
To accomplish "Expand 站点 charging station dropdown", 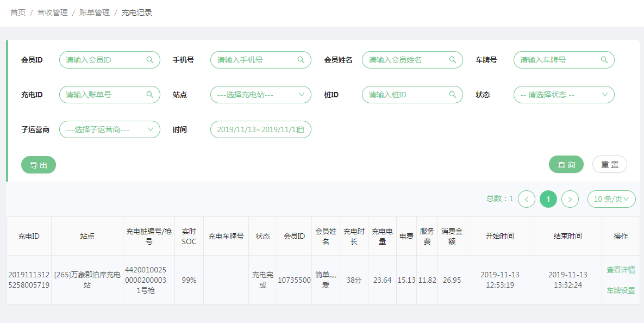I will tap(261, 95).
